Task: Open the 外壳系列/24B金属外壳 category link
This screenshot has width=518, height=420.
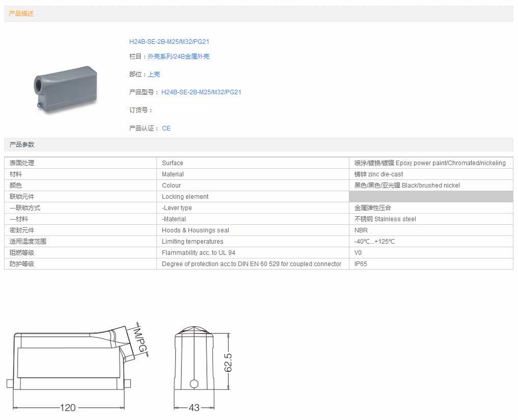Action: [x=178, y=57]
